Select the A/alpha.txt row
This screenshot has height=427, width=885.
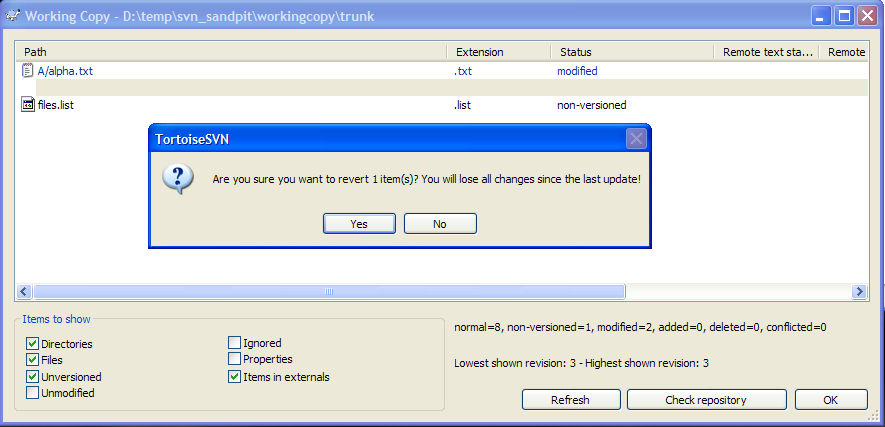click(442, 71)
